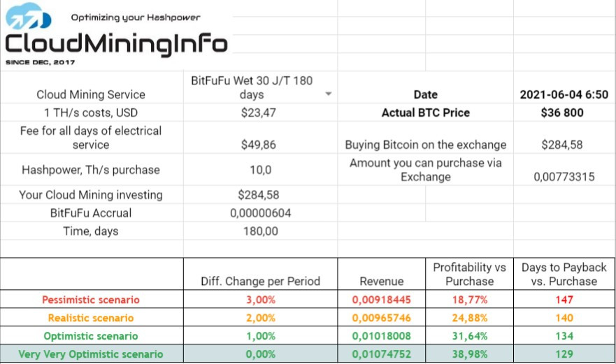Viewport: 616px width, 364px height.
Task: Click the '$23,47' cost cell
Action: [x=260, y=112]
